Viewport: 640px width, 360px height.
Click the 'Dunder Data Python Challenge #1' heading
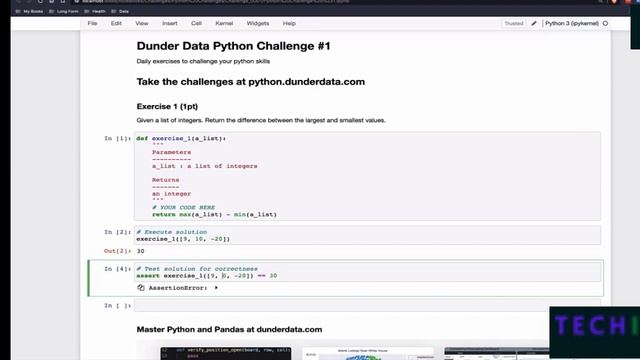(x=233, y=46)
